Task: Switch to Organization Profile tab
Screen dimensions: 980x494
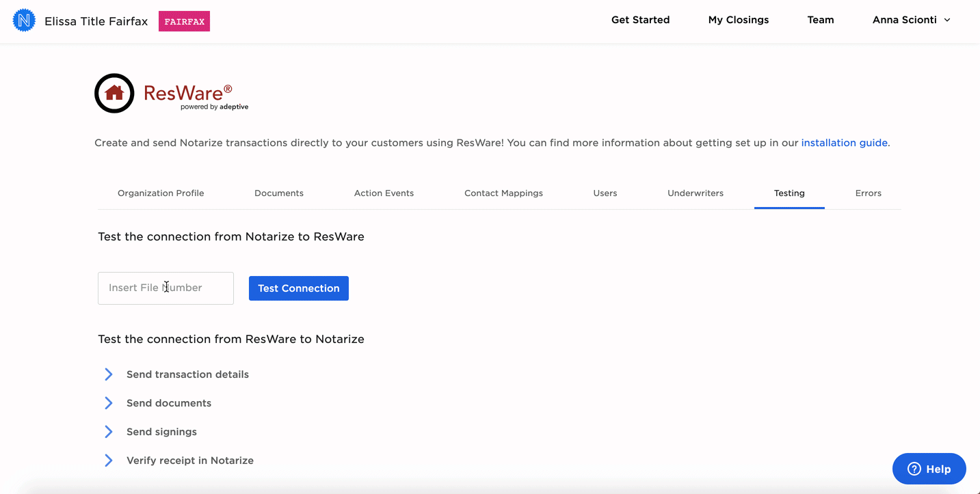Action: (x=161, y=193)
